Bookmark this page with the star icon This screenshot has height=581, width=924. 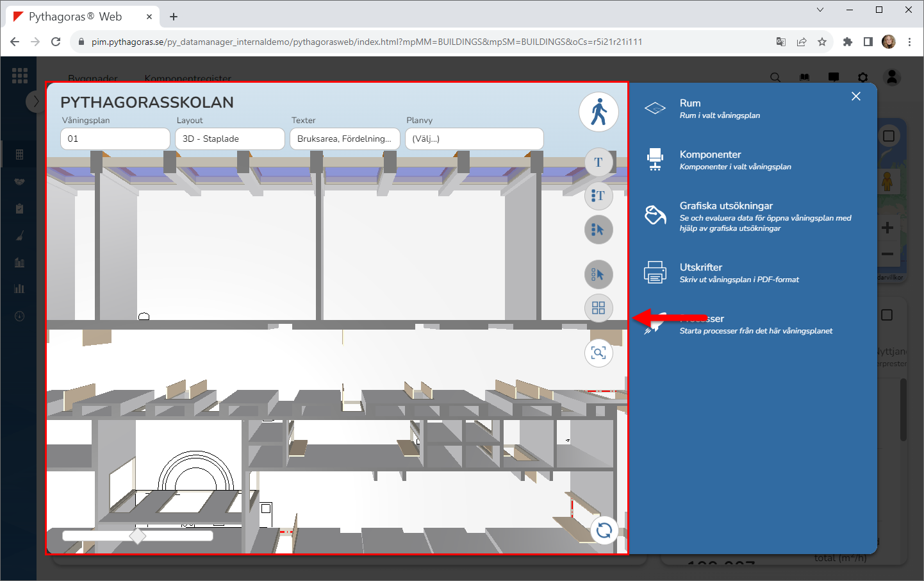point(822,42)
